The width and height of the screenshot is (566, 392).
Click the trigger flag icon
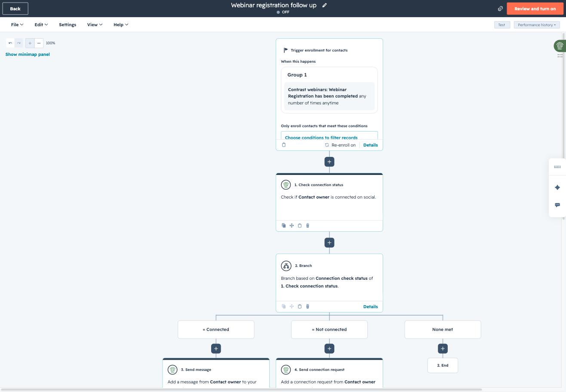click(x=286, y=50)
